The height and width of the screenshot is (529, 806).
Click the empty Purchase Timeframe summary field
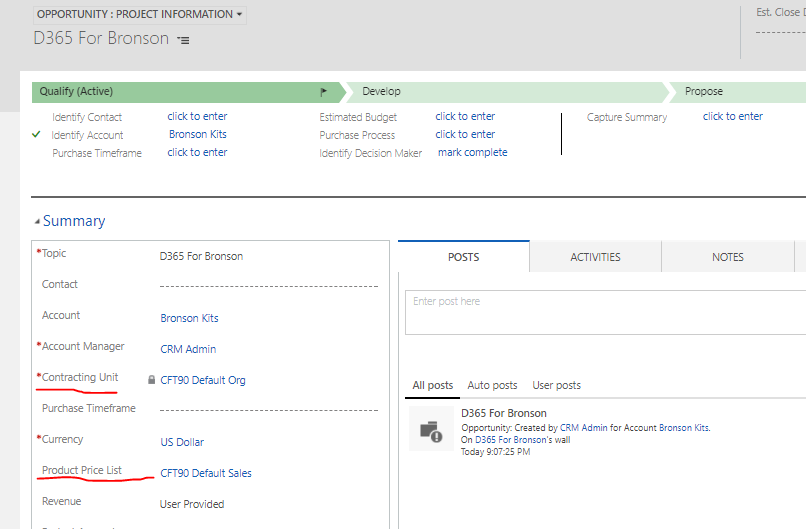pos(269,409)
